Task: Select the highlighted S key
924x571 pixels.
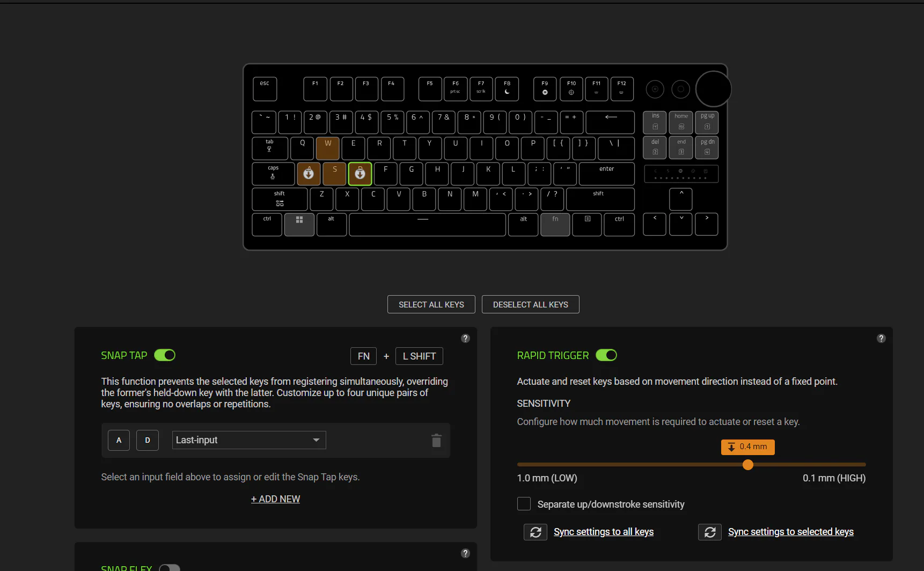Action: pyautogui.click(x=334, y=174)
